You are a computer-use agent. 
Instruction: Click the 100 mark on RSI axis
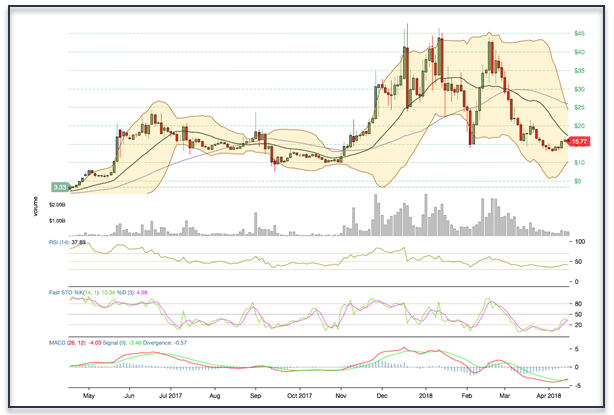[x=580, y=242]
